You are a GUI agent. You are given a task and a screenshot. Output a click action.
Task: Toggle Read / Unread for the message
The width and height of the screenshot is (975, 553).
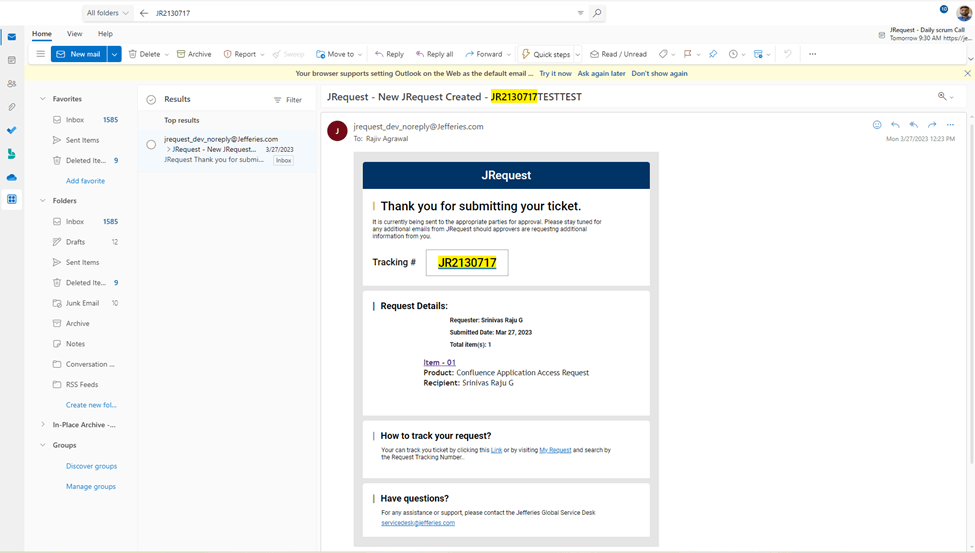click(x=618, y=54)
